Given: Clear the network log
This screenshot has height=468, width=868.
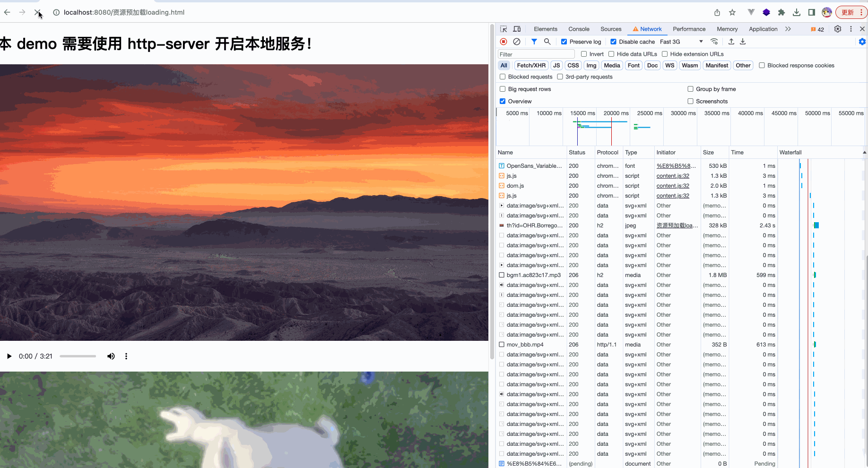Looking at the screenshot, I should pos(516,42).
